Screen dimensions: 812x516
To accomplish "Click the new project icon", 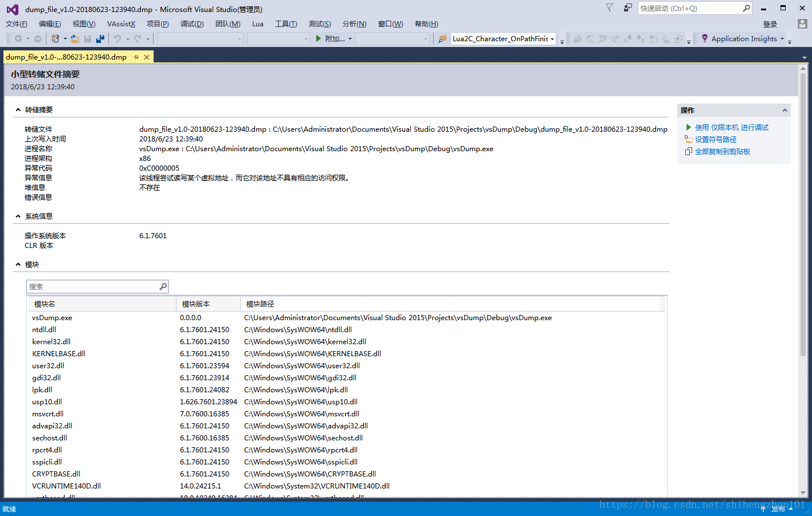I will click(x=56, y=39).
